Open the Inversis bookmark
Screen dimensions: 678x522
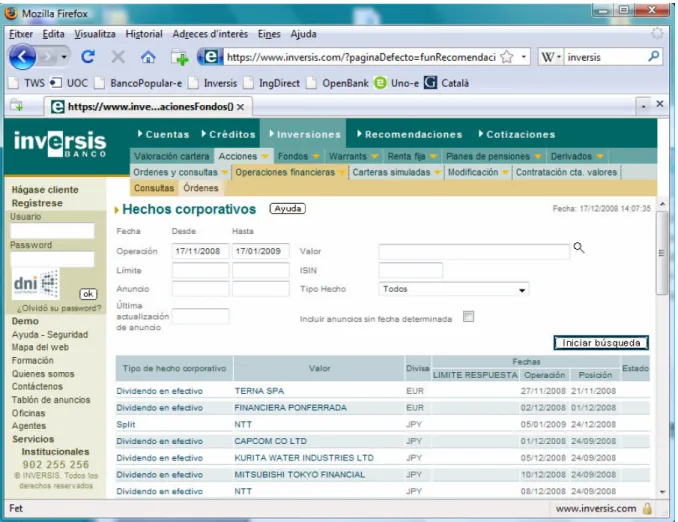click(x=213, y=83)
